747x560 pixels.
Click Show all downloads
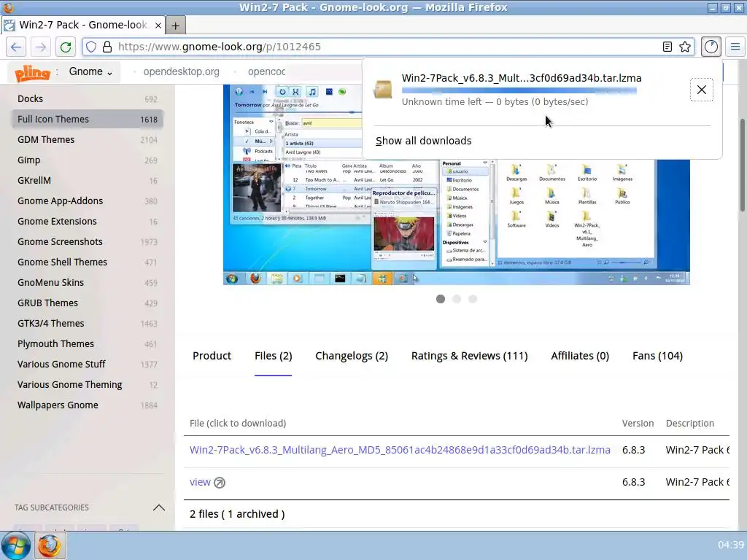point(424,141)
